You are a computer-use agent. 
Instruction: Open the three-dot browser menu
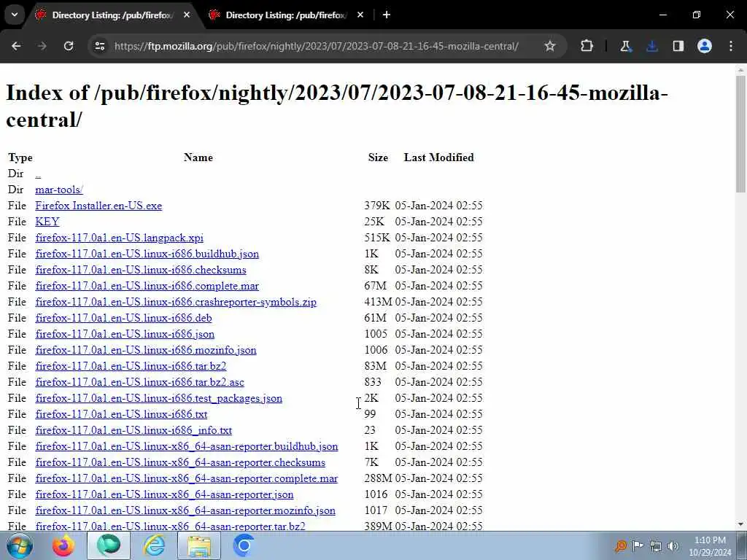click(731, 46)
